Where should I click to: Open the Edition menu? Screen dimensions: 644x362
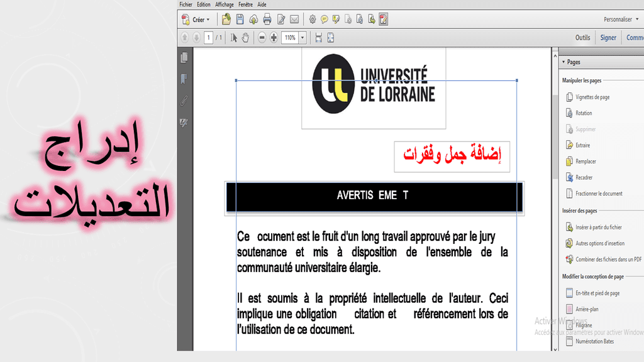tap(203, 4)
